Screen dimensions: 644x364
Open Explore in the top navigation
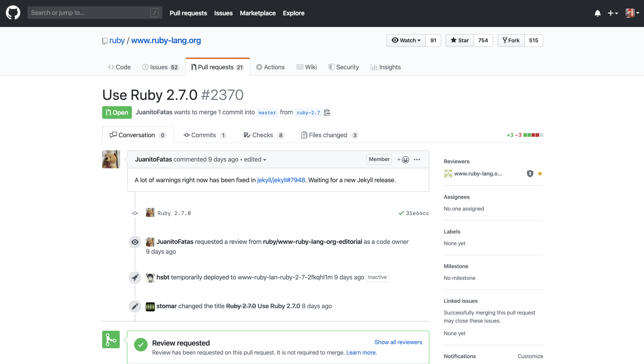coord(293,13)
